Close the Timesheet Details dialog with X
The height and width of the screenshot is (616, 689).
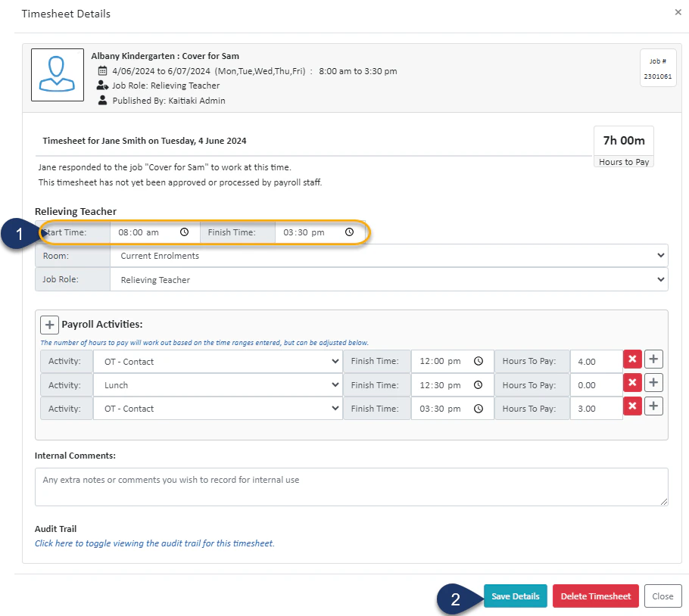(x=678, y=12)
